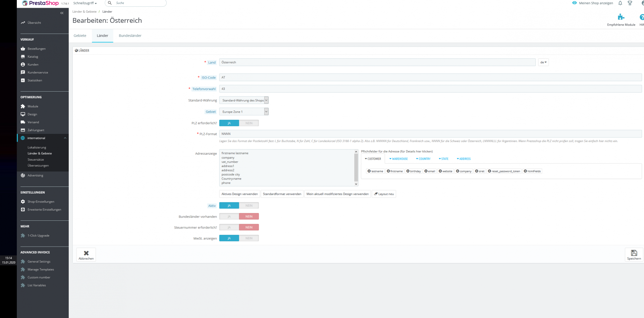Click the Suche search field
The height and width of the screenshot is (318, 644).
coord(136,3)
